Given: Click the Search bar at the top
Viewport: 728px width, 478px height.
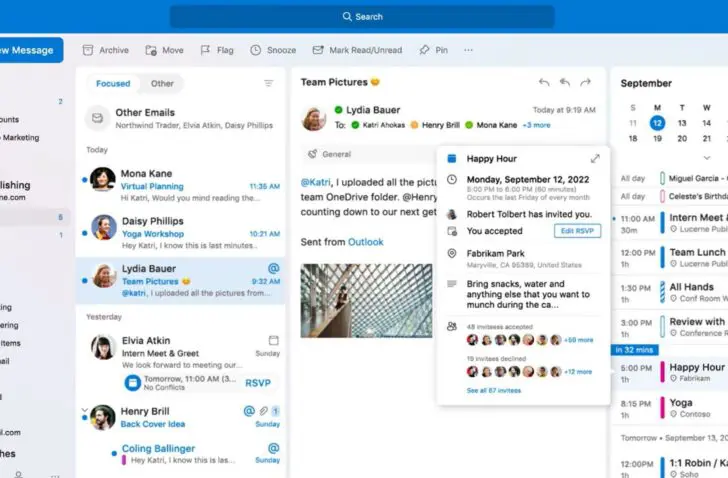Looking at the screenshot, I should 362,17.
